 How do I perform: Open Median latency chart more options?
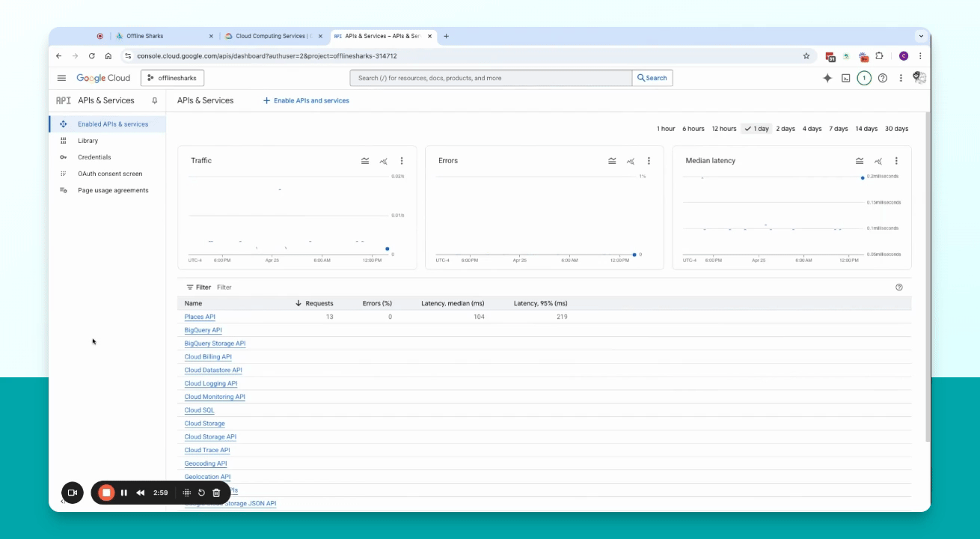click(x=896, y=161)
